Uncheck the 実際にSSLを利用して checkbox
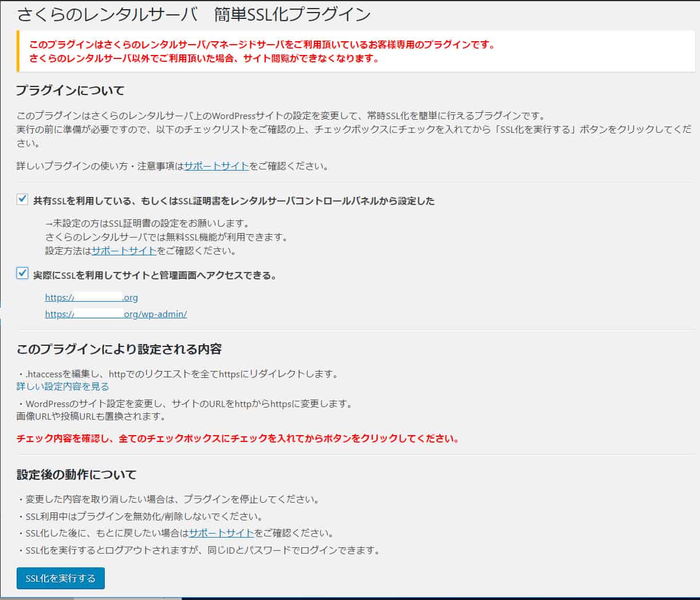This screenshot has width=700, height=600. [x=22, y=274]
